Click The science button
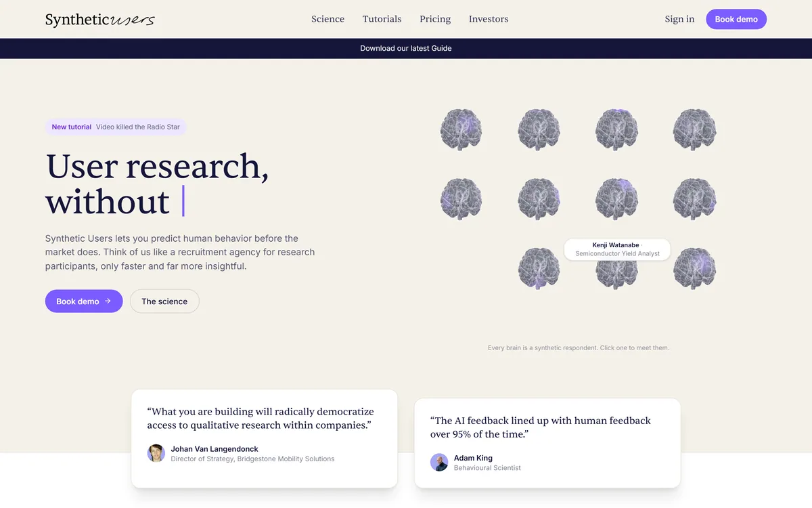812x508 pixels. pos(164,301)
